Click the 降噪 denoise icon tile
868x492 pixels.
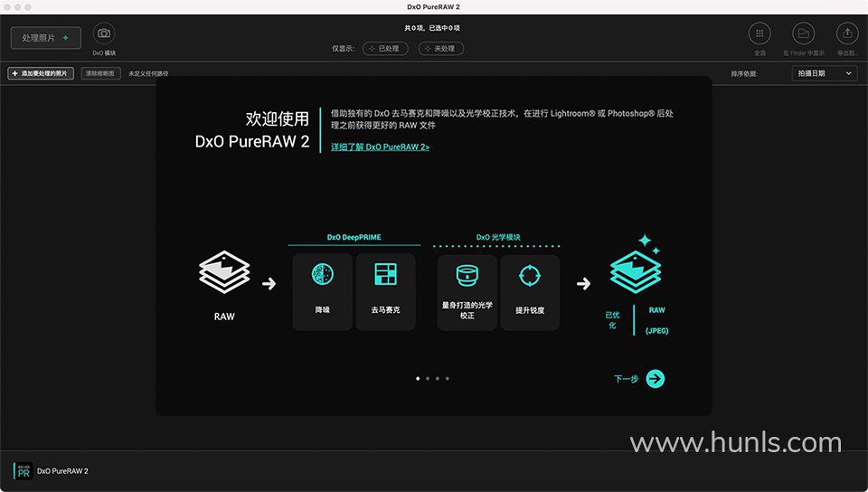point(323,291)
